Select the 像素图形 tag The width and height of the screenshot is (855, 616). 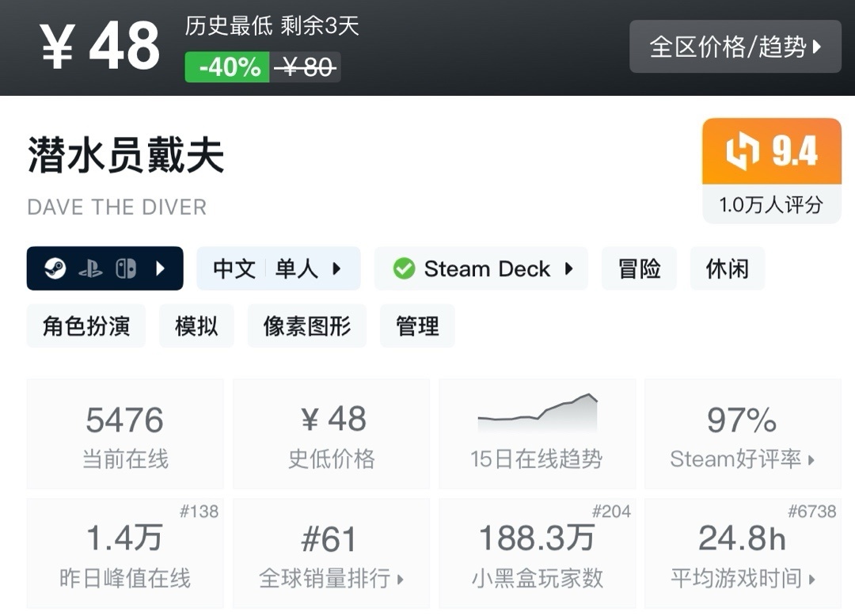coord(306,326)
